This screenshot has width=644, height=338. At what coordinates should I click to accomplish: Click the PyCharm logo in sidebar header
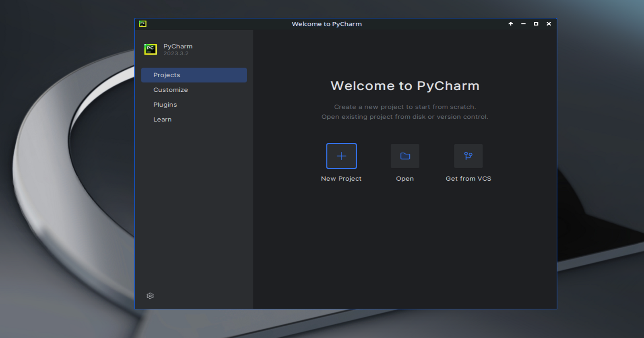click(x=151, y=49)
